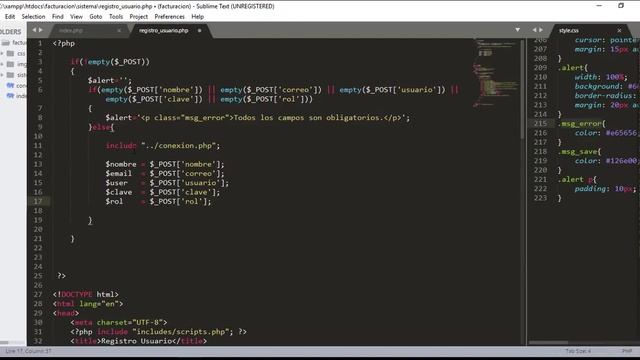Close the unsaved registro_usuario.php tab via its dot
This screenshot has width=640, height=360.
click(200, 31)
